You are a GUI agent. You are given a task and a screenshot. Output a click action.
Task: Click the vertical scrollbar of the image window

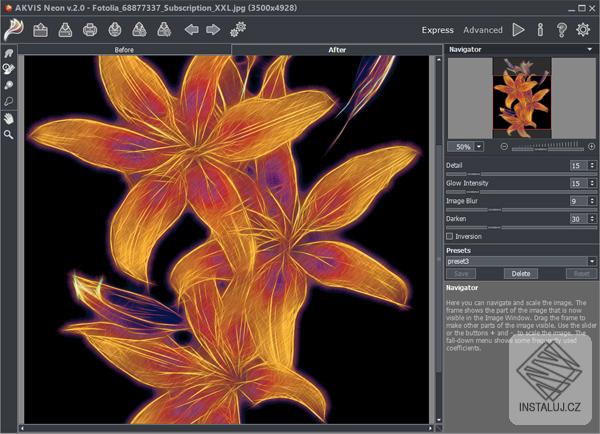click(439, 240)
